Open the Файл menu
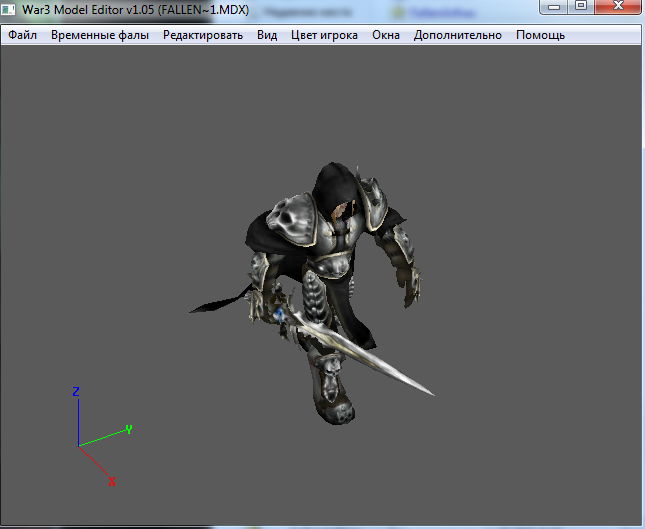Screen dimensions: 645x529 click(x=22, y=35)
